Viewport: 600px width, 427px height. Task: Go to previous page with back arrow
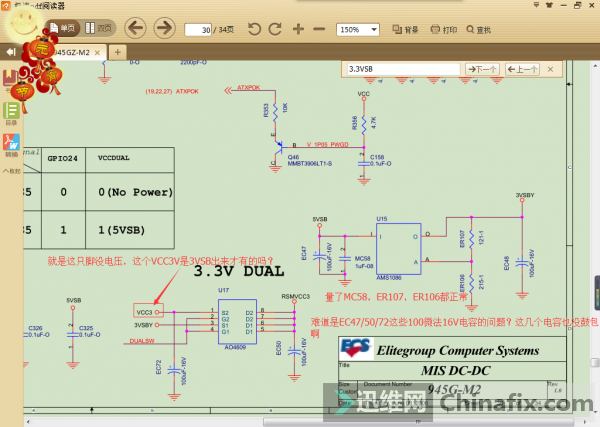tap(135, 28)
